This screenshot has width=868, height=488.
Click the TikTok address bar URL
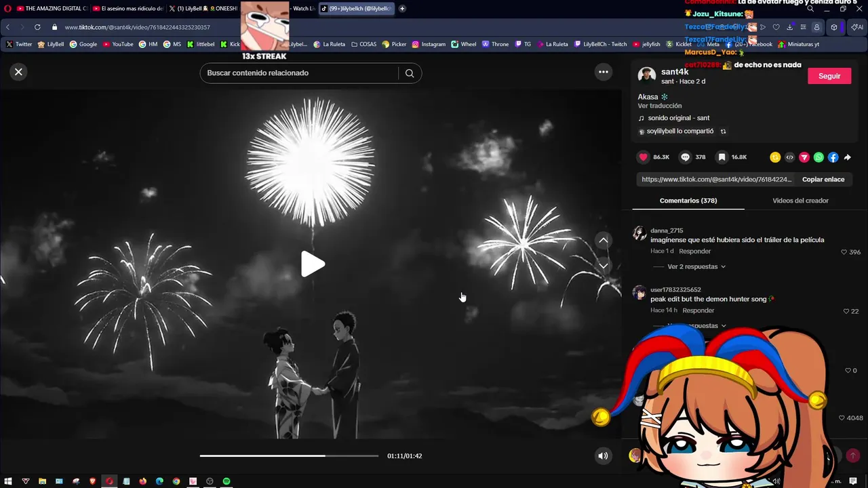pyautogui.click(x=138, y=27)
